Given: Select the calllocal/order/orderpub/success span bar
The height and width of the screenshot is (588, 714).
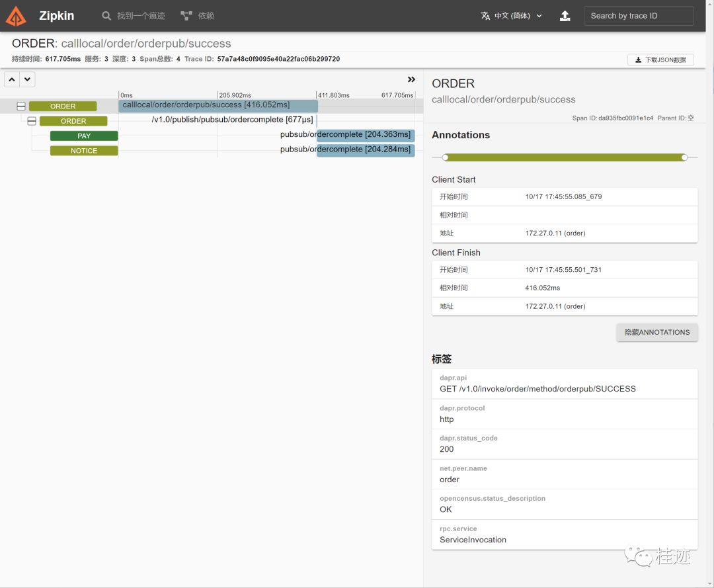Looking at the screenshot, I should pos(218,106).
